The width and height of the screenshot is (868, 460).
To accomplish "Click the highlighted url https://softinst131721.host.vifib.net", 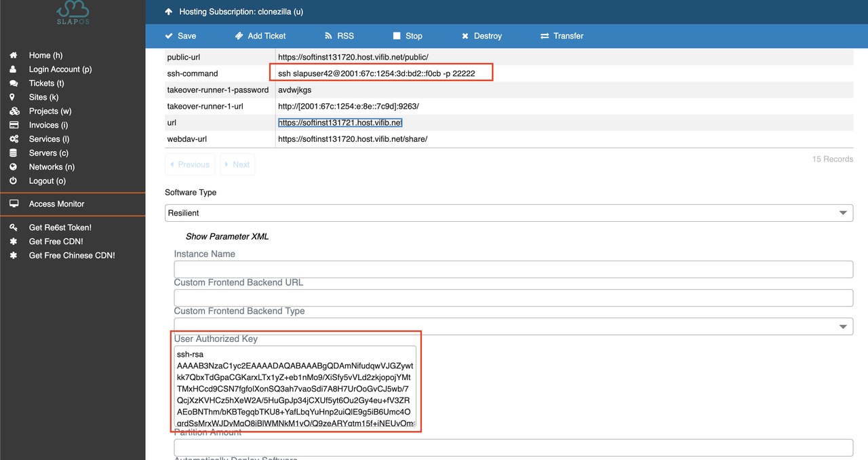I will pos(340,123).
